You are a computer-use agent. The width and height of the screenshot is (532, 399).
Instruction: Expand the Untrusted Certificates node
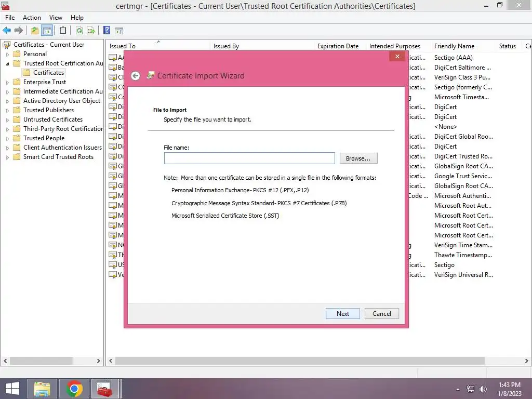click(x=7, y=120)
